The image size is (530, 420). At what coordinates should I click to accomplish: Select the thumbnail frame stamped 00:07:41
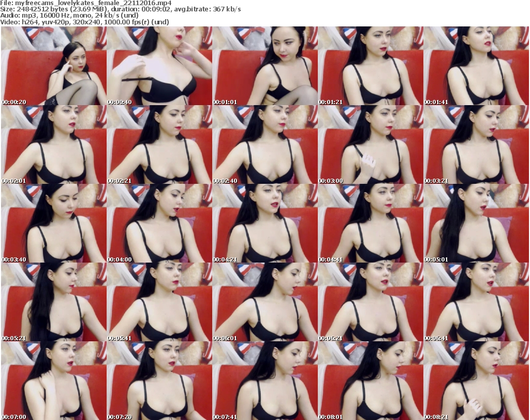264,381
